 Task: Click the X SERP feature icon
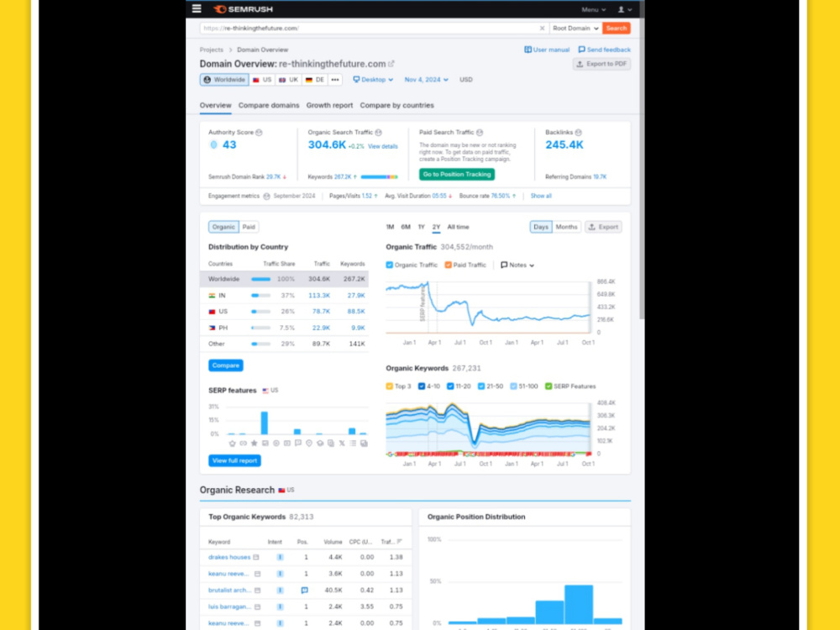pyautogui.click(x=342, y=443)
